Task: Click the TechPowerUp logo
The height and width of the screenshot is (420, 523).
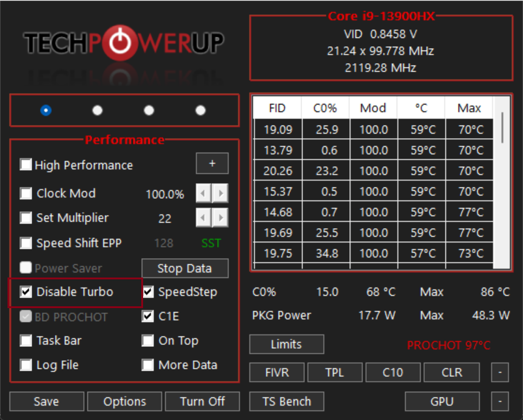Action: click(124, 43)
